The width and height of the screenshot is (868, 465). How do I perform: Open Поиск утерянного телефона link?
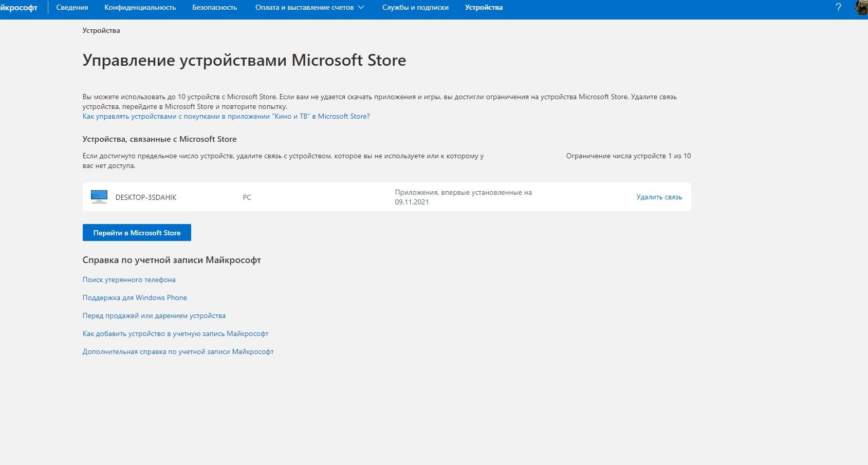click(129, 280)
